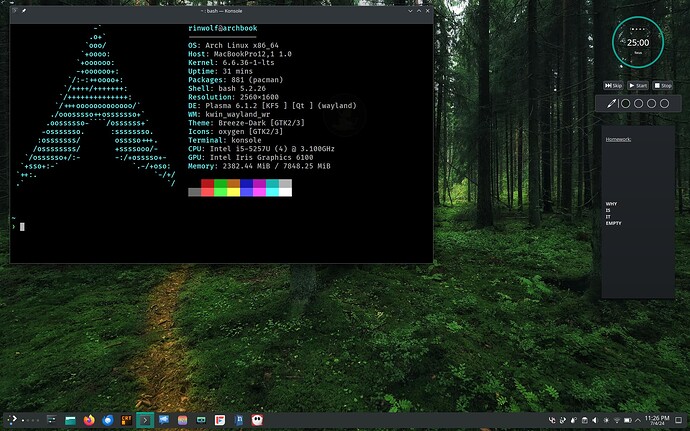Open the 11:26 PM clock calendar

pos(657,420)
